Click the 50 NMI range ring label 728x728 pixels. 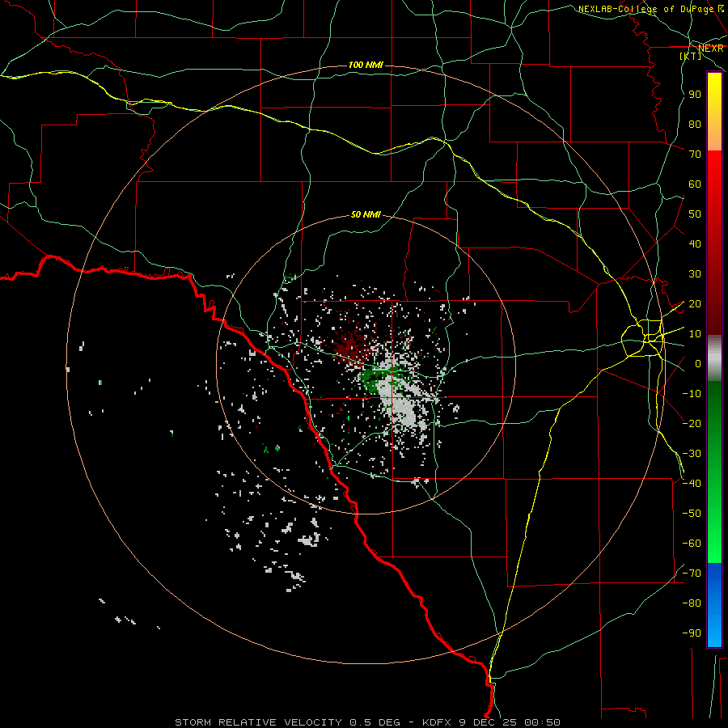(x=366, y=214)
